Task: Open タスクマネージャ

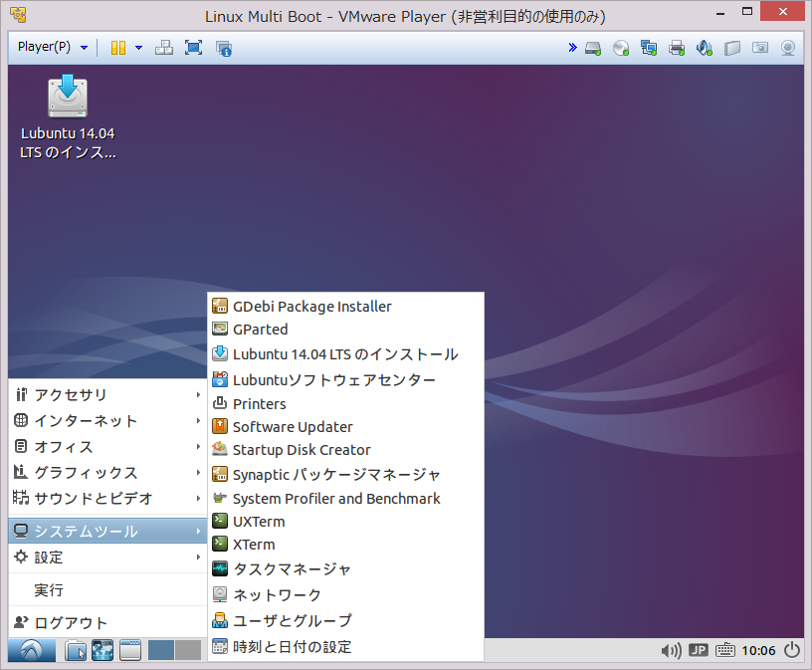Action: pyautogui.click(x=345, y=569)
